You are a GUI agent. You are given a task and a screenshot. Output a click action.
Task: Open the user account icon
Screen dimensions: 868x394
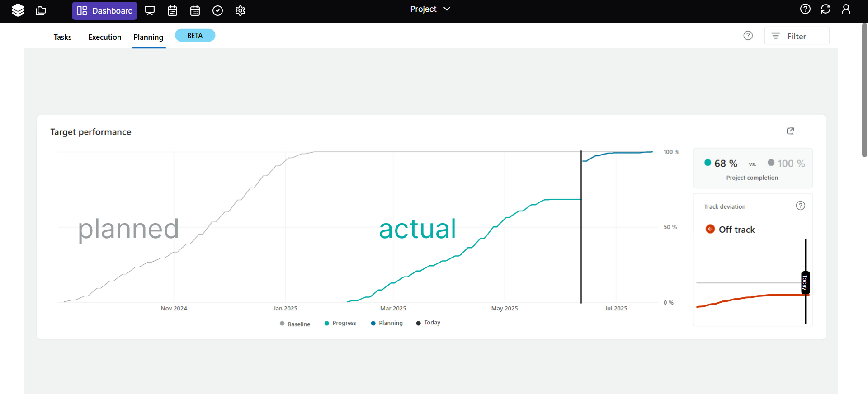846,9
